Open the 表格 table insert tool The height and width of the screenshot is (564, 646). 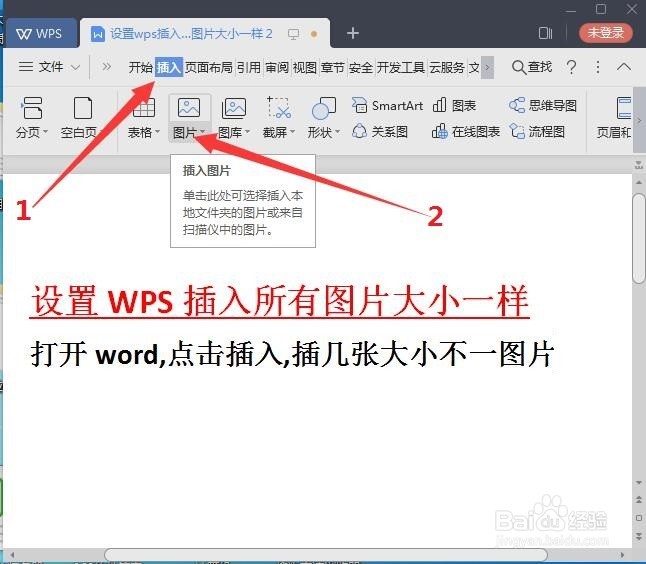pos(143,117)
